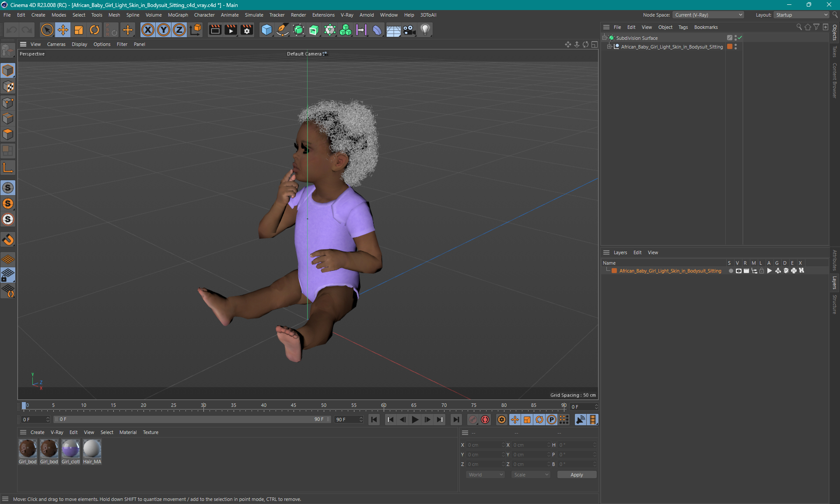Screen dimensions: 840x504
Task: Activate the Live Selection tool
Action: coord(47,30)
